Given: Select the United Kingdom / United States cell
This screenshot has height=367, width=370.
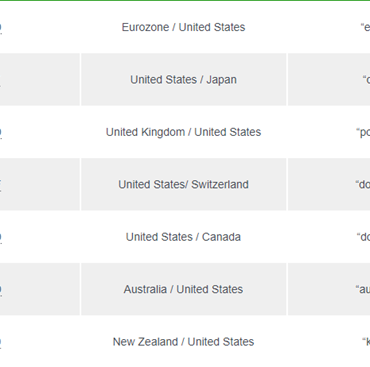Looking at the screenshot, I should pyautogui.click(x=183, y=132).
